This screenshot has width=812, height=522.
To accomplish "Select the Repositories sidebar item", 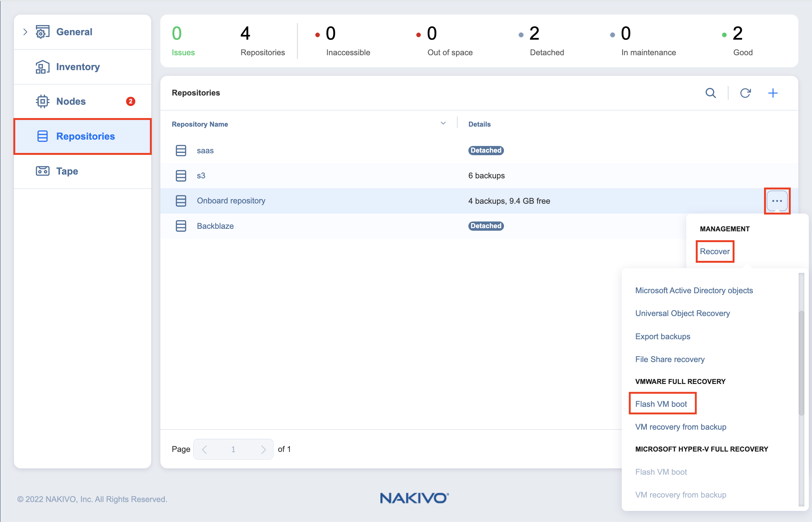I will pyautogui.click(x=83, y=136).
